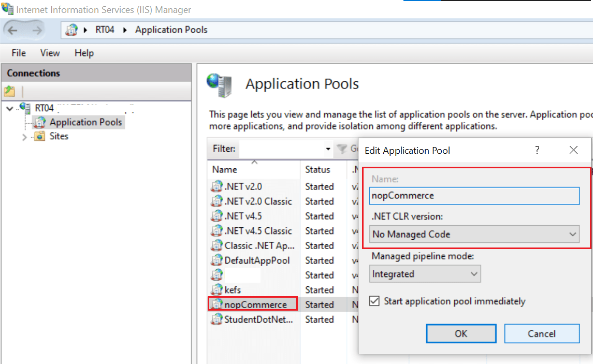This screenshot has width=593, height=364.
Task: Click OK in Edit Application Pool
Action: 461,333
